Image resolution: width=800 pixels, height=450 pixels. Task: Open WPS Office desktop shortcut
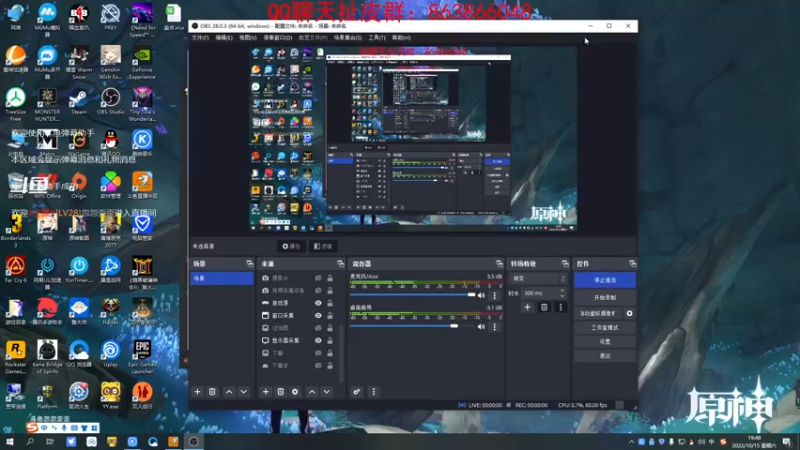47,185
